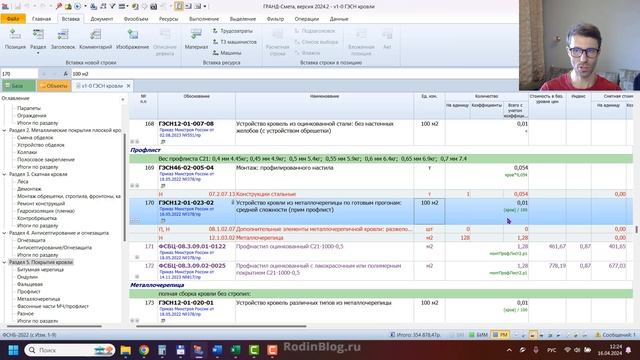This screenshot has height=360, width=640.
Task: Select Металлочерепица in the contents tree
Action: click(x=38, y=299)
